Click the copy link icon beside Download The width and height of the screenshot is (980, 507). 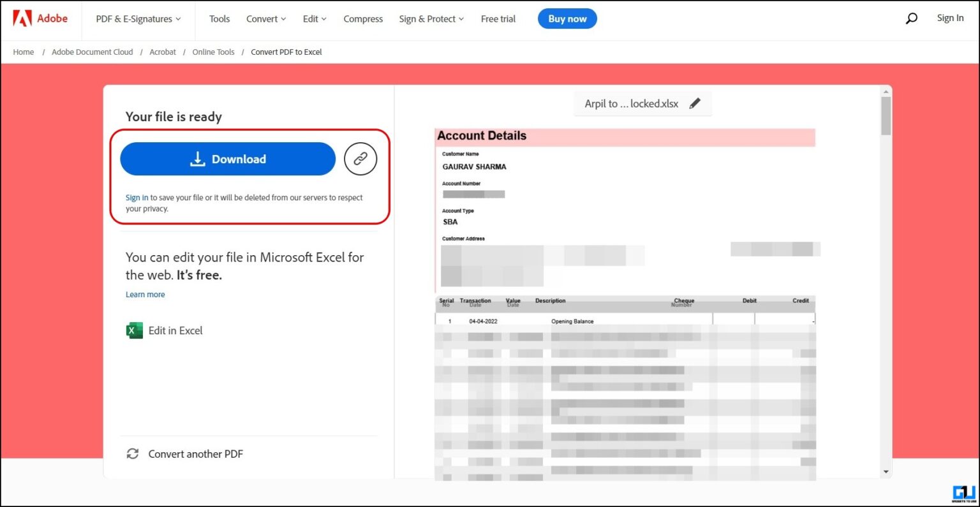(x=360, y=159)
